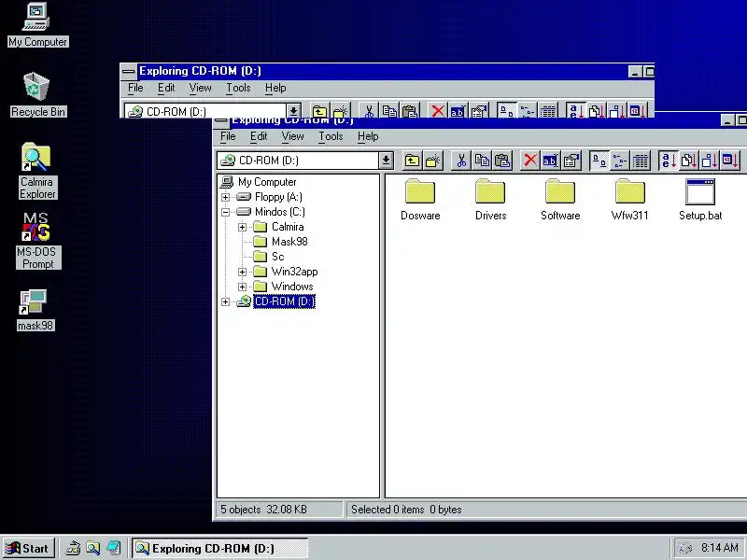
Task: Open the View menu in front window
Action: [292, 136]
